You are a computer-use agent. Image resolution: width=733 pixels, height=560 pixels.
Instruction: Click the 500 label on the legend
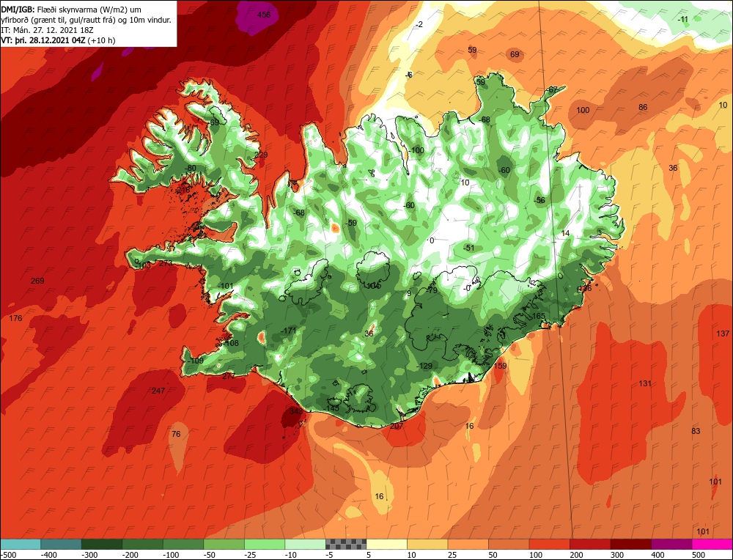tap(699, 555)
